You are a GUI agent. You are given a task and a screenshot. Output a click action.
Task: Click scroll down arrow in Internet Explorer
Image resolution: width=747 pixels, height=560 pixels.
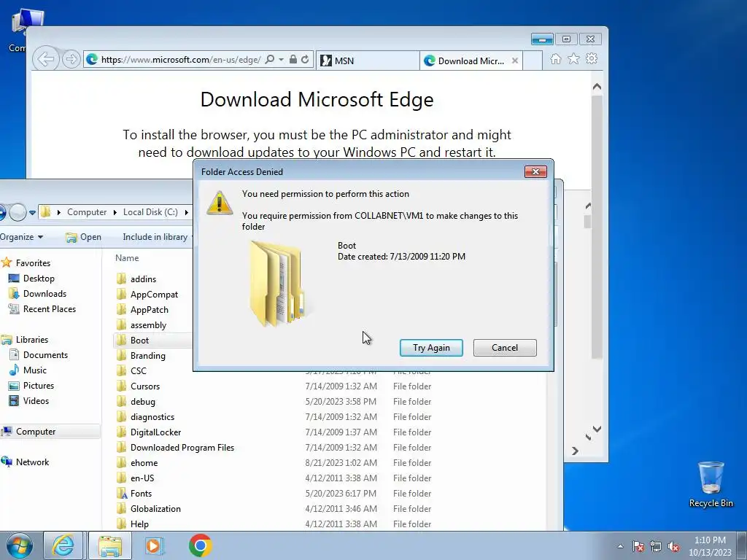[597, 429]
